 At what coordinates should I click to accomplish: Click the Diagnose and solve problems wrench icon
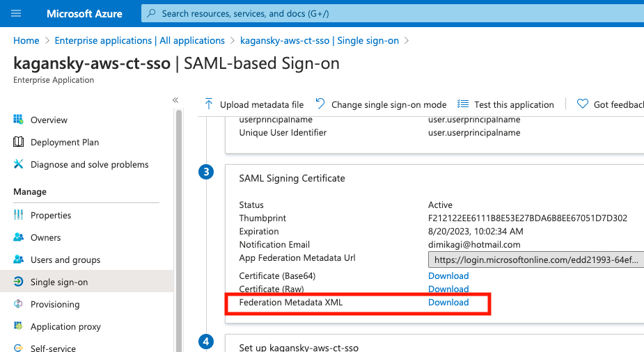pyautogui.click(x=18, y=164)
